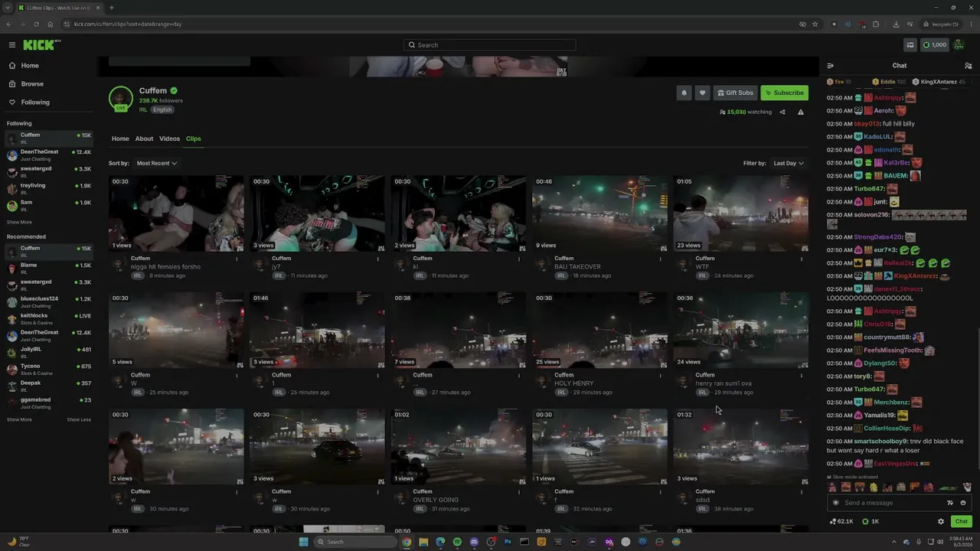980x551 pixels.
Task: Follow Cuffem using the heart button
Action: (702, 93)
